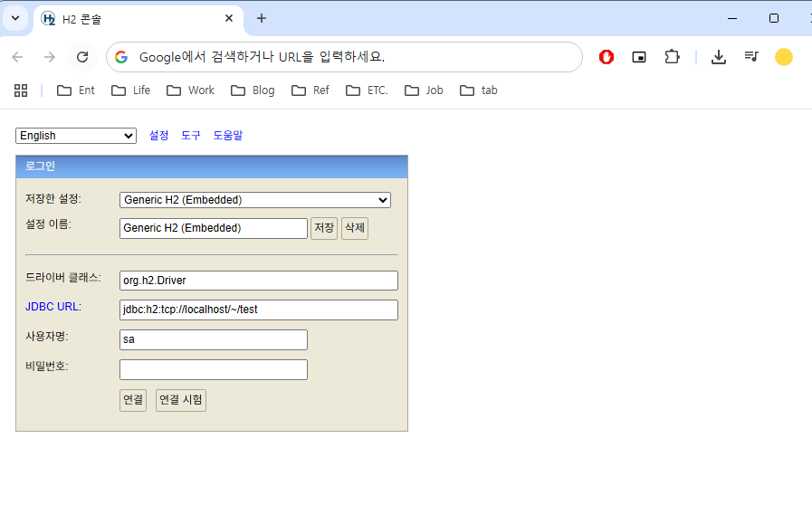Click the browser forward arrow
Screen dimensions: 812x505
pyautogui.click(x=49, y=57)
